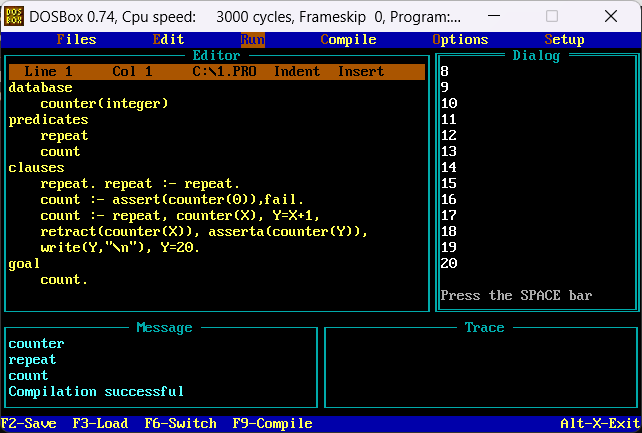
Task: Click the 'goal' keyword line
Action: (x=24, y=264)
